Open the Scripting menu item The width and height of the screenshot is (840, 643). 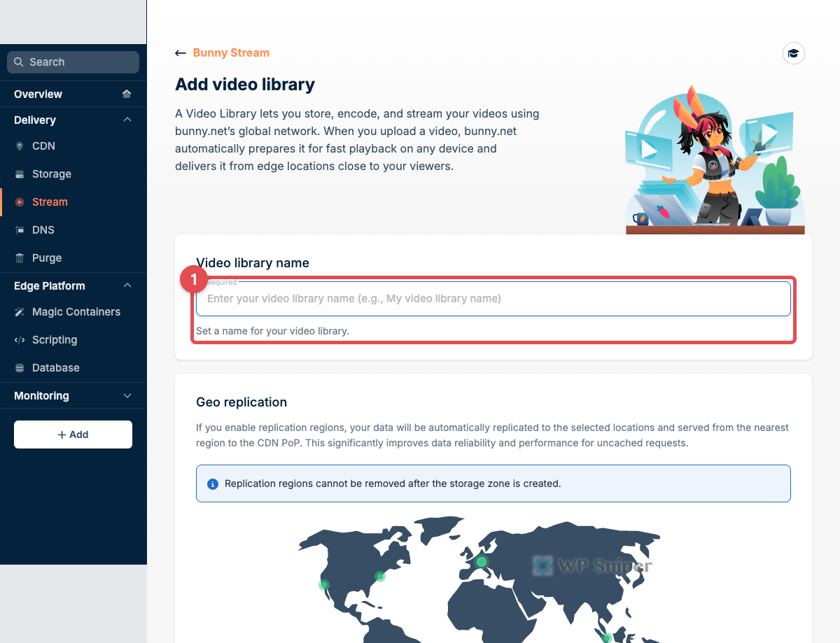[73, 340]
